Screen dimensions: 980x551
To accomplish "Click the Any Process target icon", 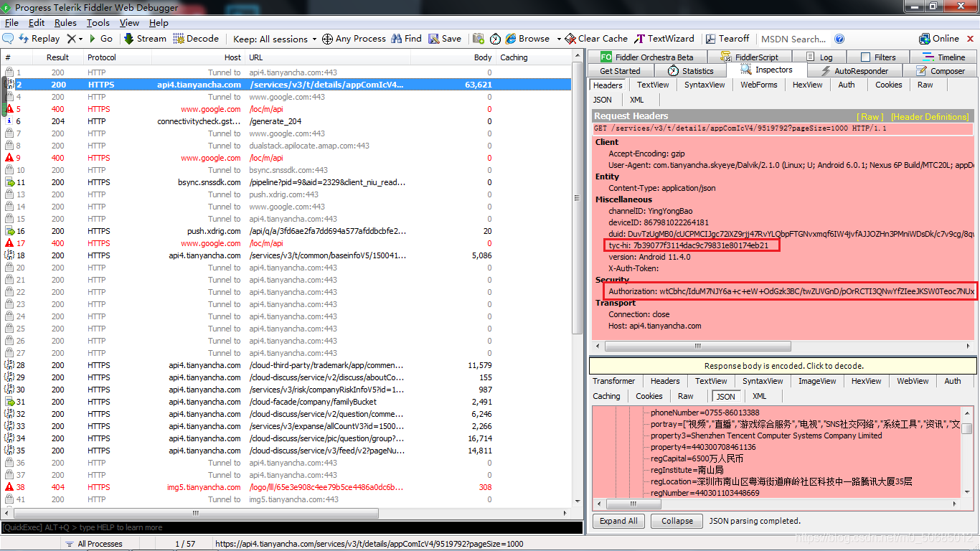I will pos(327,39).
